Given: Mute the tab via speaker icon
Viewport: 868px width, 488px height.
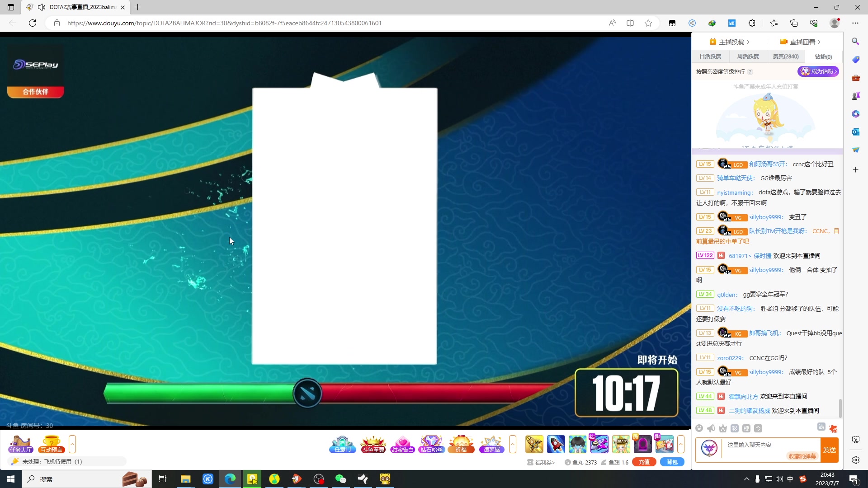Looking at the screenshot, I should (x=42, y=7).
